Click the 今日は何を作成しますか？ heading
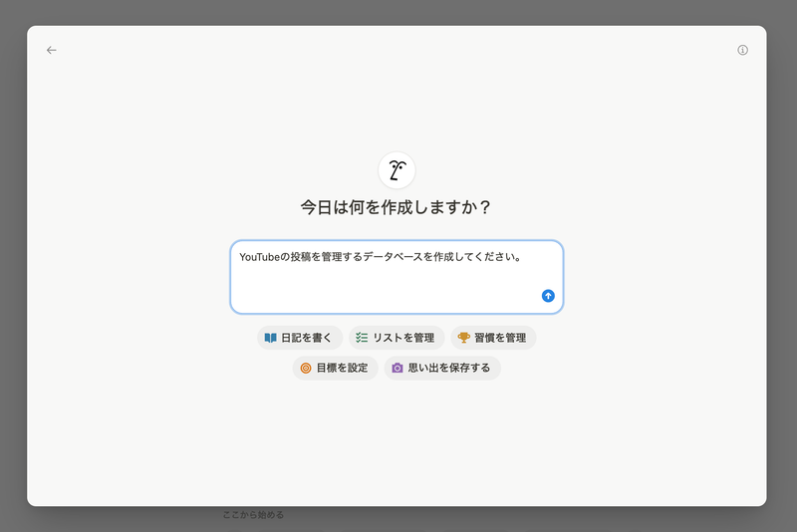797x532 pixels. (397, 208)
